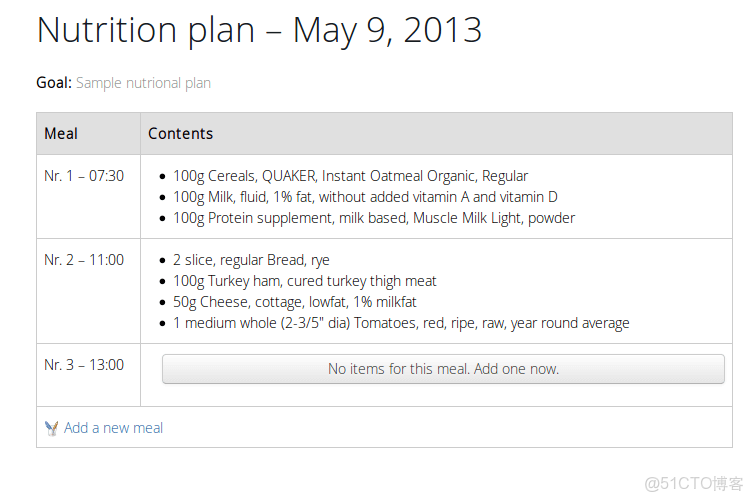Select the 100g Turkey ham entry
This screenshot has height=502, width=754.
(304, 281)
